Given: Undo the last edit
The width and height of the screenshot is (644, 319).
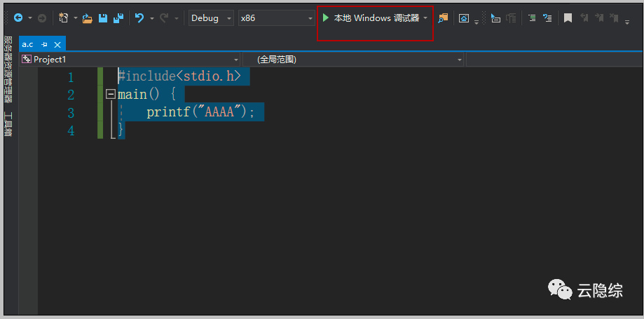Looking at the screenshot, I should pos(139,18).
